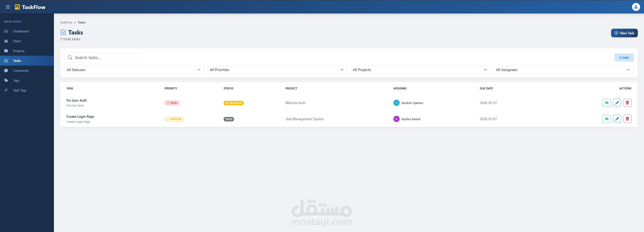Viewport: 644px width, 232px height.
Task: Click the Users people icon in sidebar
Action: click(x=6, y=41)
